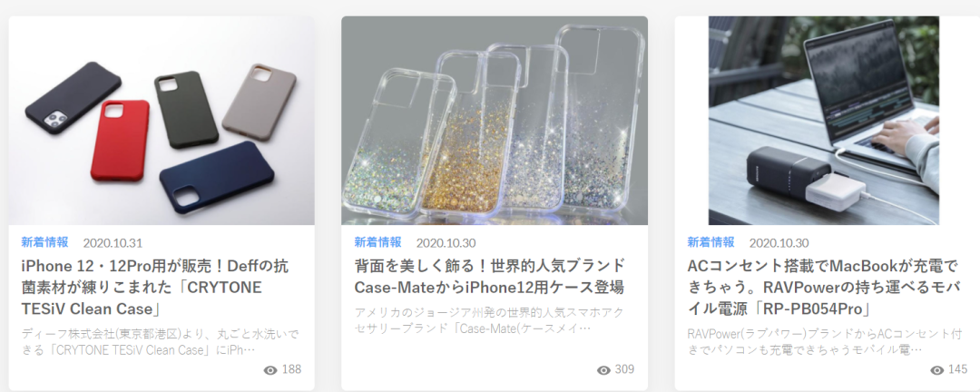Open the headline '背面を美しく飾る！世界的人気ブランド'
The height and width of the screenshot is (392, 980).
(x=489, y=277)
